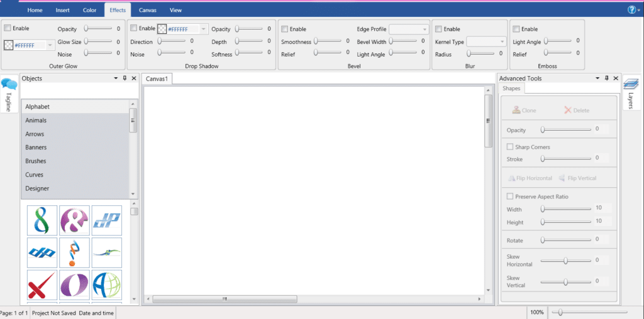The image size is (644, 319).
Task: Click the Bevel Width slider
Action: click(x=403, y=41)
